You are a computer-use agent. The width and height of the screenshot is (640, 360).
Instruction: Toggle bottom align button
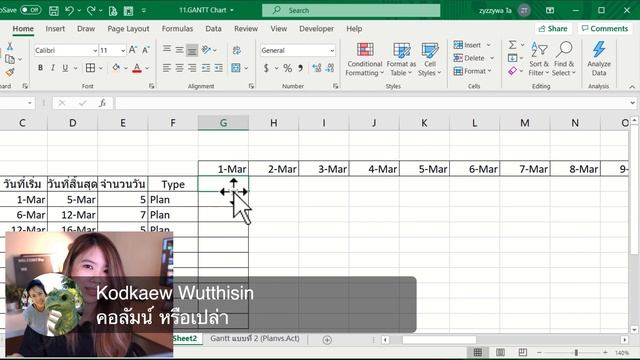pyautogui.click(x=192, y=50)
